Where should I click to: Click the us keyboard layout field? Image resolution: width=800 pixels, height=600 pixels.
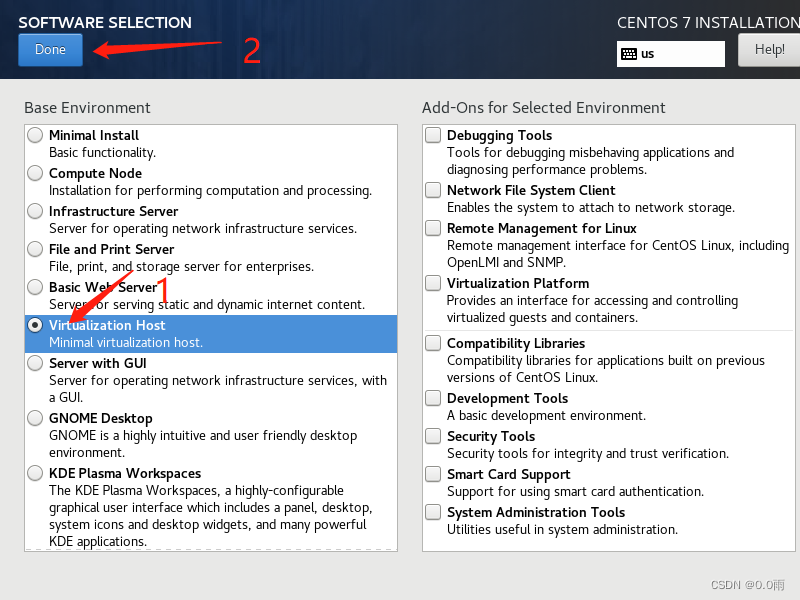pos(670,54)
